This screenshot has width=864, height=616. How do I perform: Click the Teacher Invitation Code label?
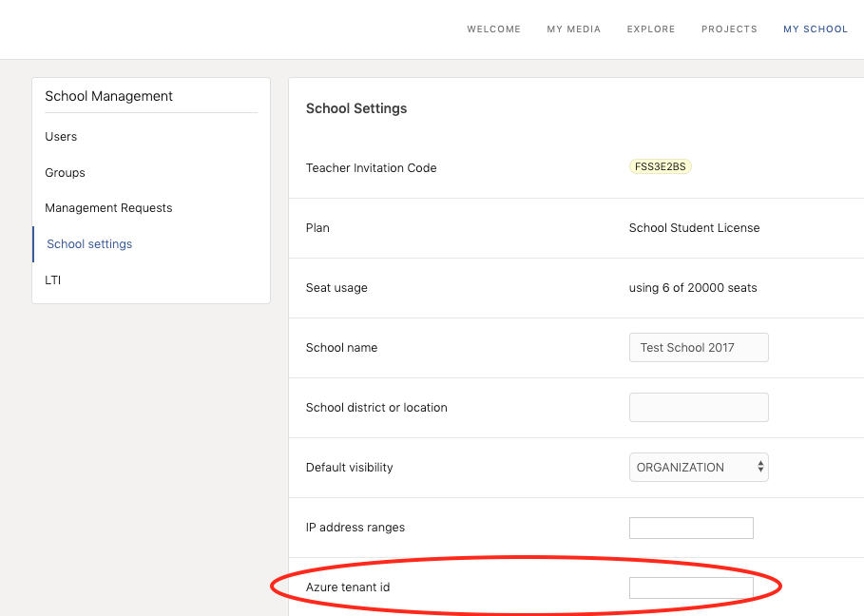372,168
